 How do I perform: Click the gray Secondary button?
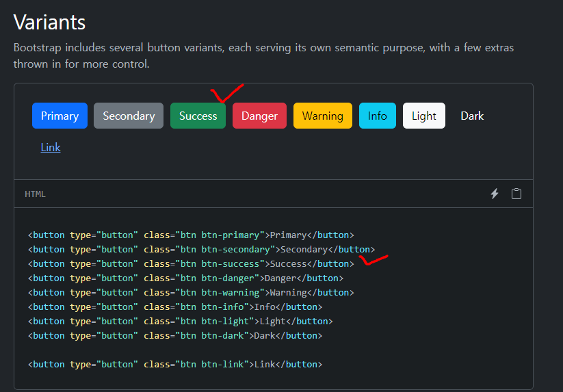(x=129, y=116)
